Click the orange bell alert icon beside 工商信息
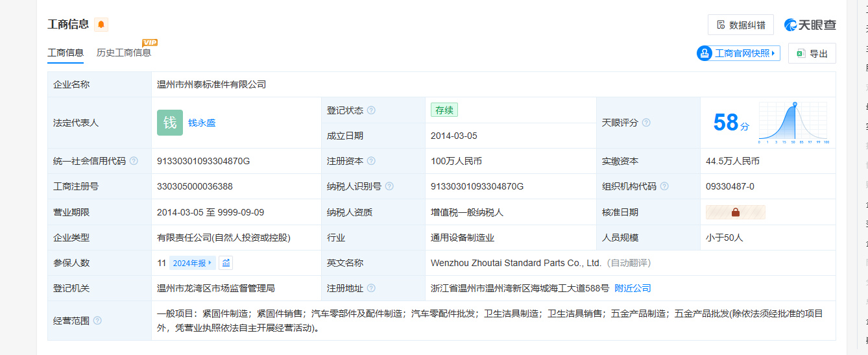Image resolution: width=868 pixels, height=355 pixels. click(x=101, y=25)
